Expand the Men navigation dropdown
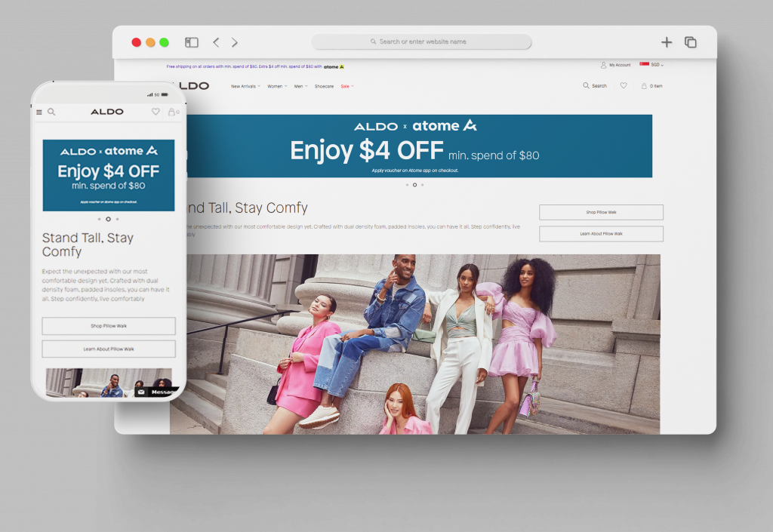 pos(300,86)
